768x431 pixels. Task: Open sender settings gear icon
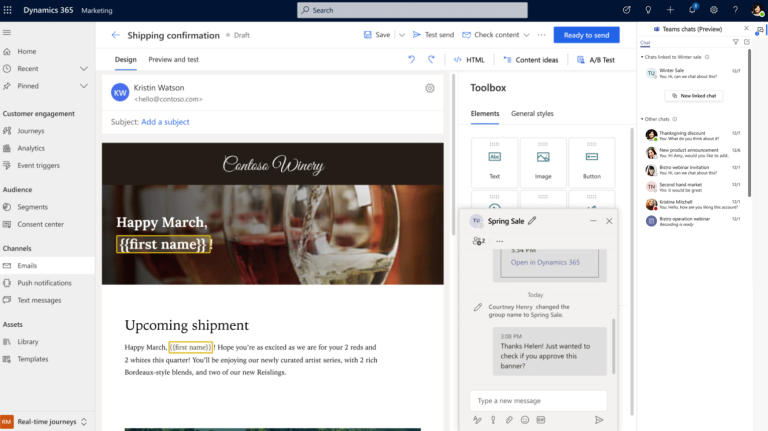click(x=430, y=88)
